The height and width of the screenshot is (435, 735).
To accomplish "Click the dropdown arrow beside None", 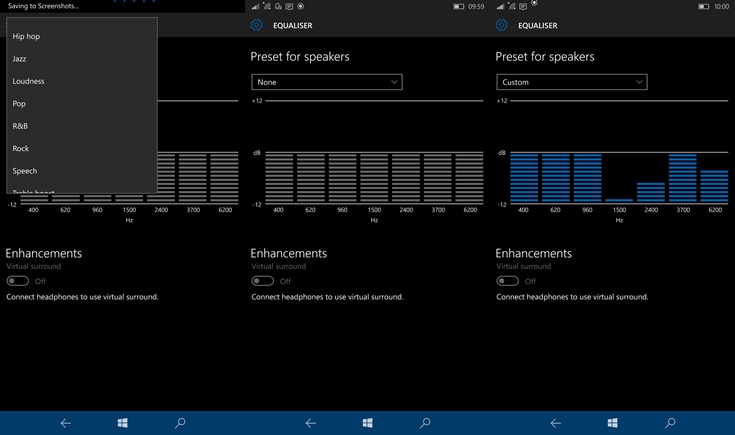I will point(394,82).
